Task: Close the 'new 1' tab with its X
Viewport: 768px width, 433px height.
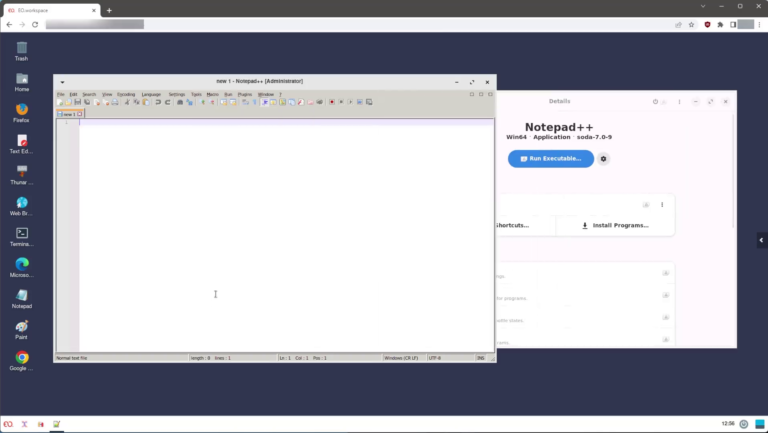Action: (80, 114)
